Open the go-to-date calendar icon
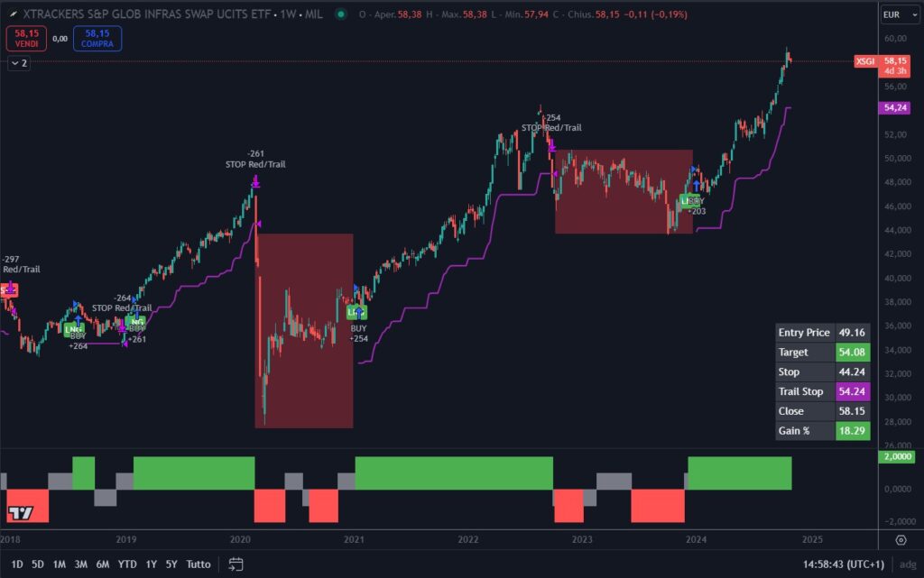Image resolution: width=924 pixels, height=578 pixels. click(236, 564)
